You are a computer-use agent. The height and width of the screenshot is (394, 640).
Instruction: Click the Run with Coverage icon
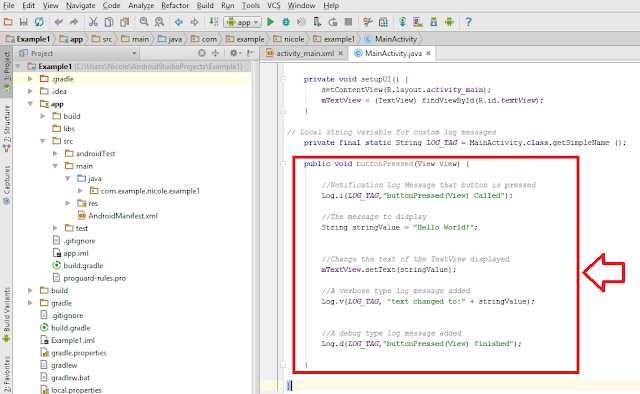(301, 22)
